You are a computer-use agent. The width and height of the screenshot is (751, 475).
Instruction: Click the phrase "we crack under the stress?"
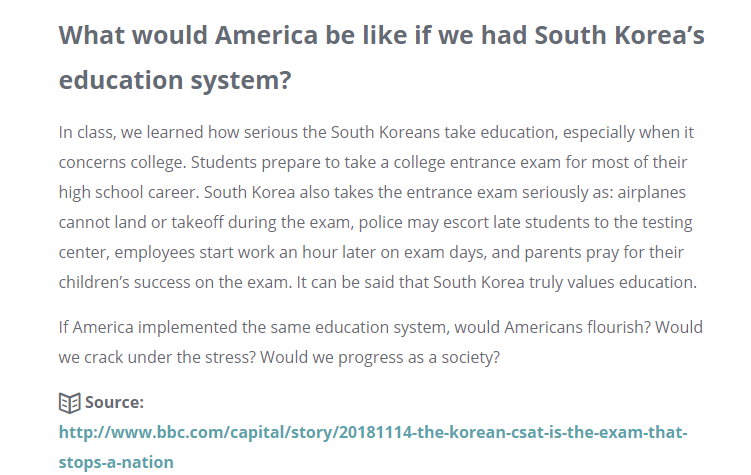(186, 356)
